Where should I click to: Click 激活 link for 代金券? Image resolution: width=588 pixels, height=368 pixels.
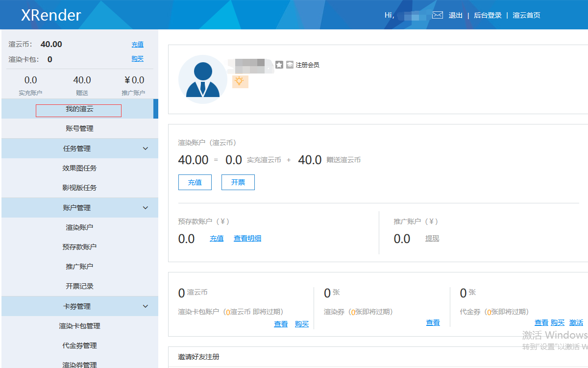pos(576,322)
